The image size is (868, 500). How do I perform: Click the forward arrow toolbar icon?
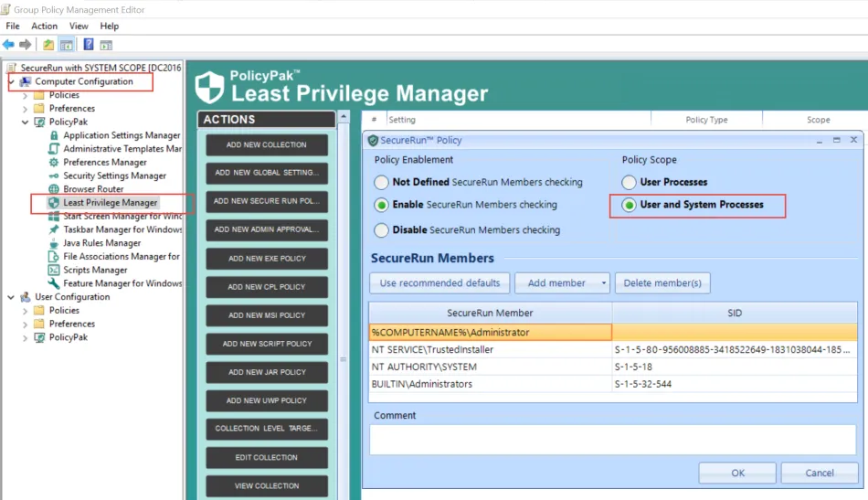pos(26,45)
